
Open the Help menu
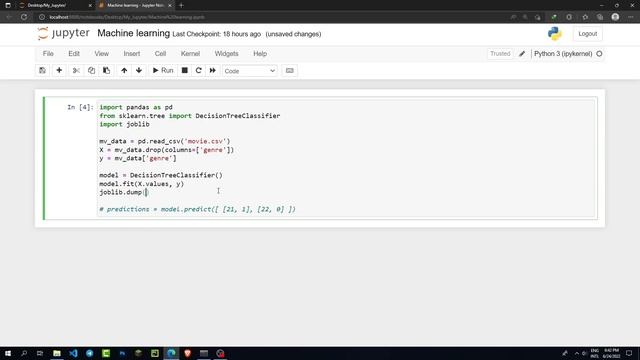click(260, 54)
